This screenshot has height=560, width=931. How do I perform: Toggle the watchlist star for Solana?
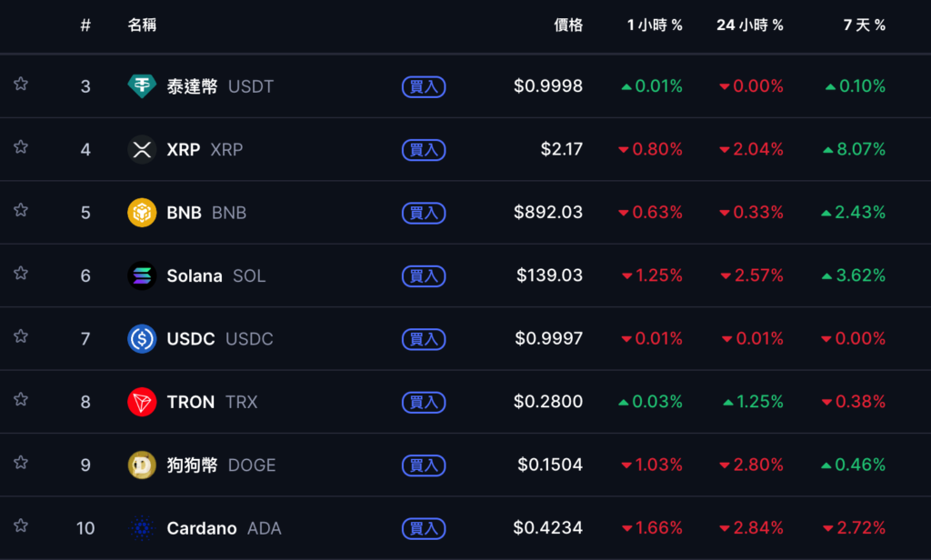pos(21,274)
